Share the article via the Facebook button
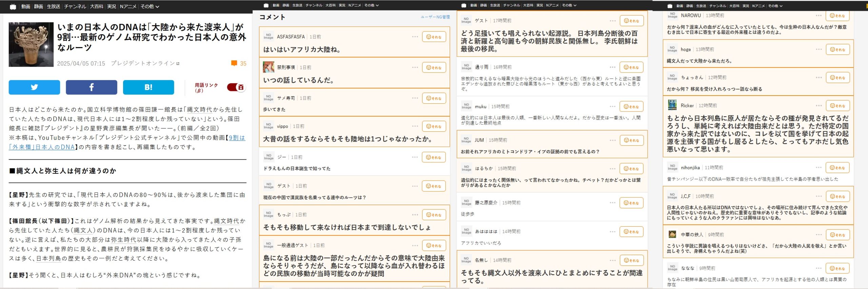 click(91, 87)
